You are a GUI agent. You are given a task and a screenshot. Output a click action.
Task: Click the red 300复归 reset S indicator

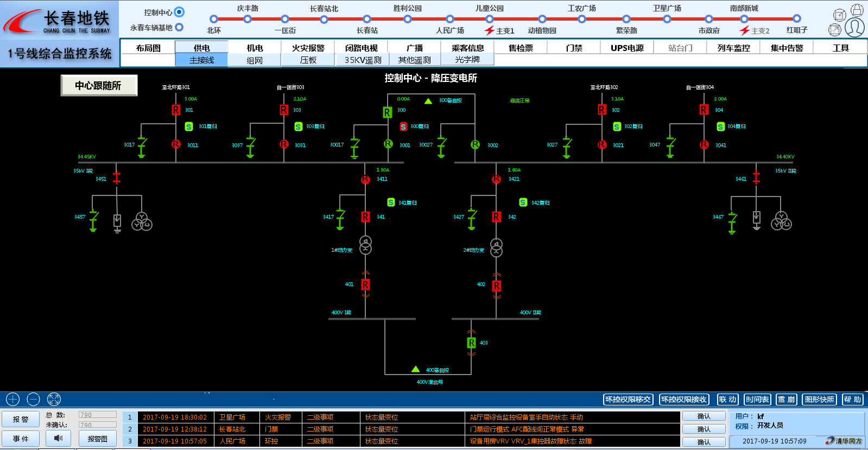click(403, 126)
